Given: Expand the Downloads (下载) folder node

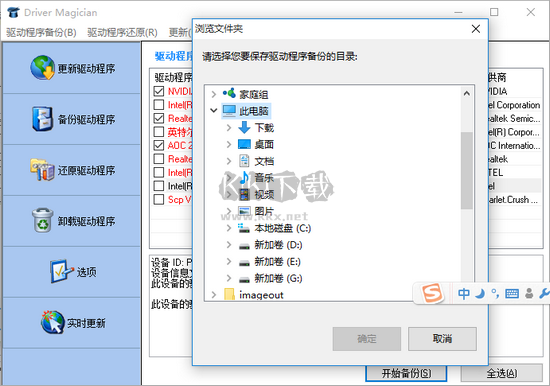Looking at the screenshot, I should pyautogui.click(x=229, y=127).
